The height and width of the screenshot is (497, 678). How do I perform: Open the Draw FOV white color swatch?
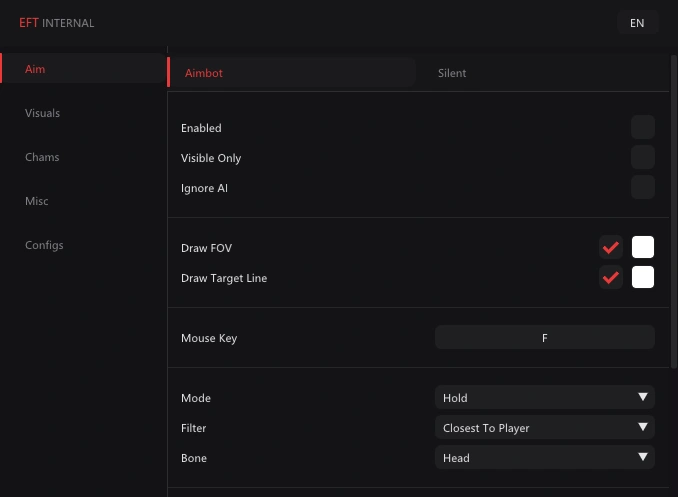point(643,247)
